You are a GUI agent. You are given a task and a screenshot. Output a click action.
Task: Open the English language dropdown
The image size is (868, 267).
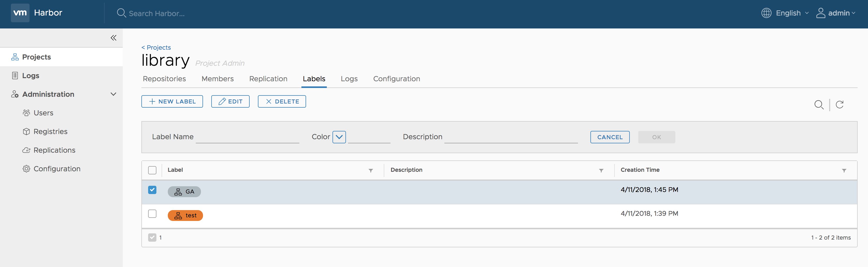[x=792, y=13]
